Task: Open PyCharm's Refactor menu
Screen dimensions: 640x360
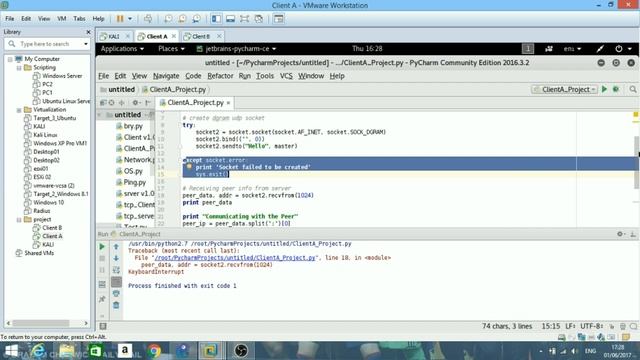Action: 220,76
